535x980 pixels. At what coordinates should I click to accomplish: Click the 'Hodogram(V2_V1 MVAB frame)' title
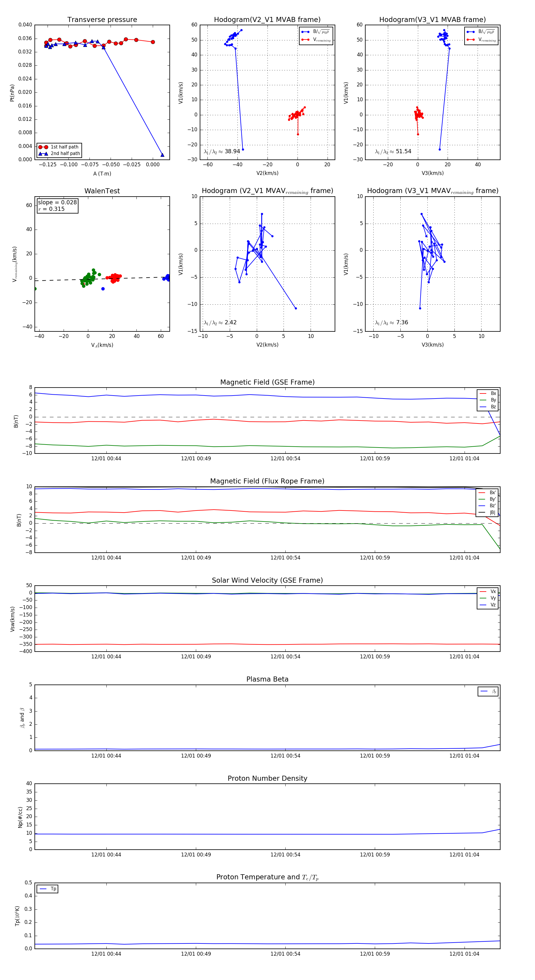(x=267, y=20)
